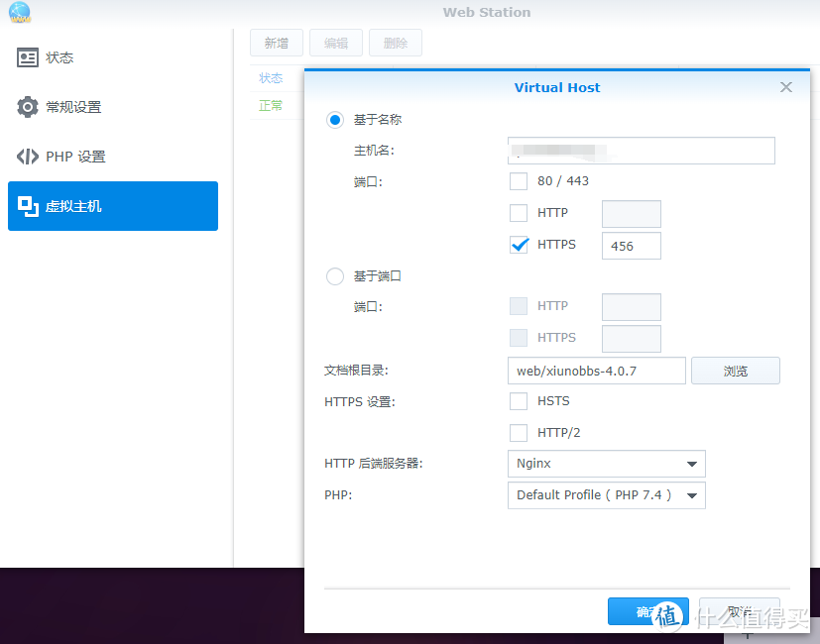Select the 基于端口 radio button
Screen dimensions: 820x644
pyautogui.click(x=335, y=276)
